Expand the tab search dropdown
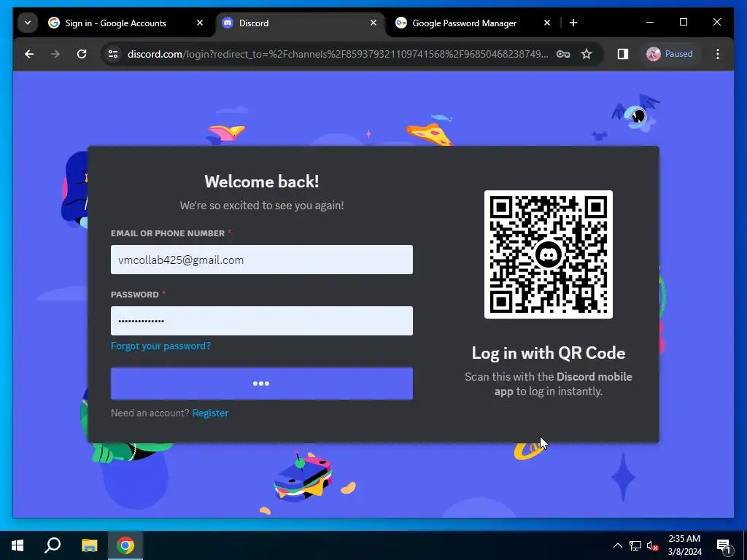The height and width of the screenshot is (560, 747). tap(28, 23)
